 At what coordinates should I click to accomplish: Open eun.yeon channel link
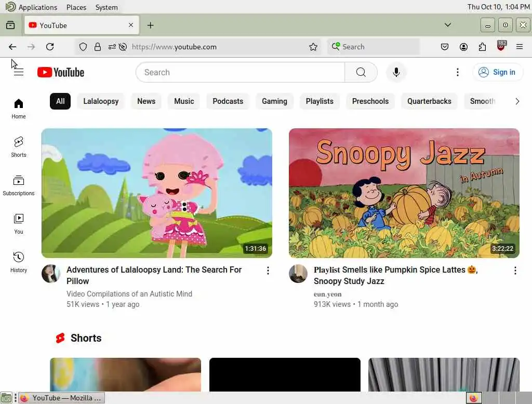click(327, 294)
